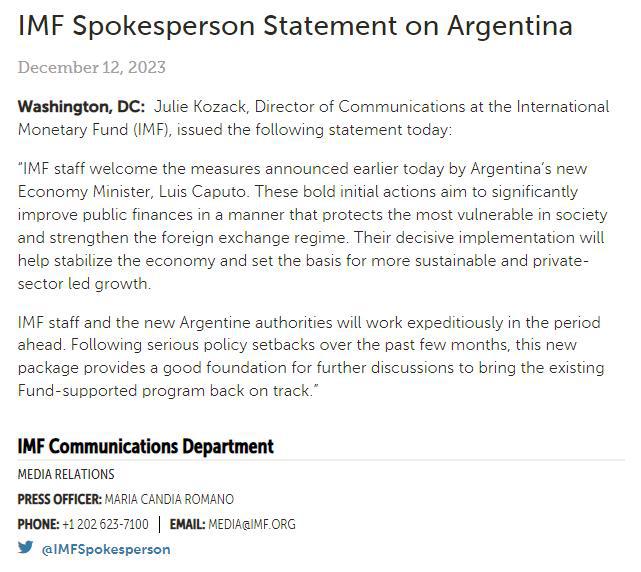
Task: Click the IMF Communications Department heading
Action: (145, 446)
